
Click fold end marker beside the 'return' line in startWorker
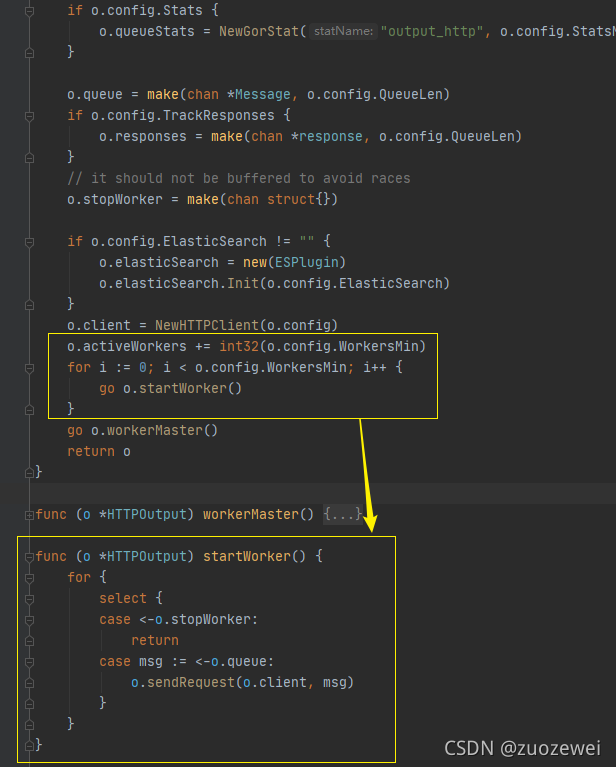pyautogui.click(x=29, y=641)
